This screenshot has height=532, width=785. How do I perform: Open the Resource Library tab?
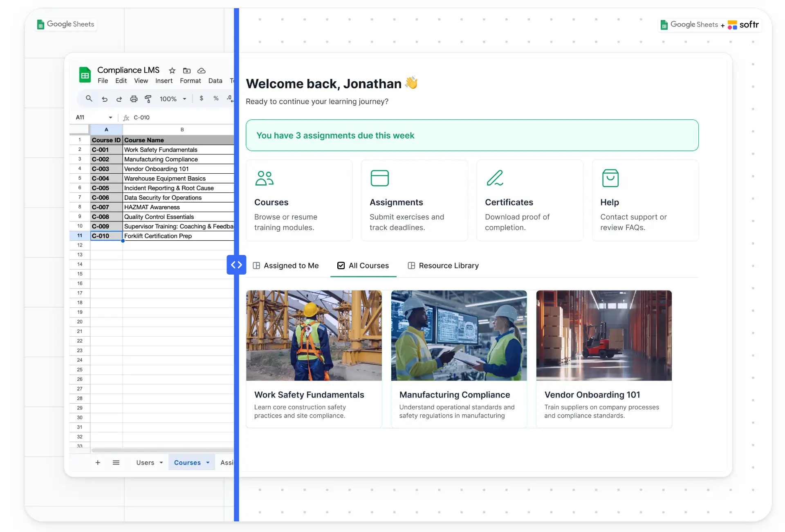(x=443, y=266)
